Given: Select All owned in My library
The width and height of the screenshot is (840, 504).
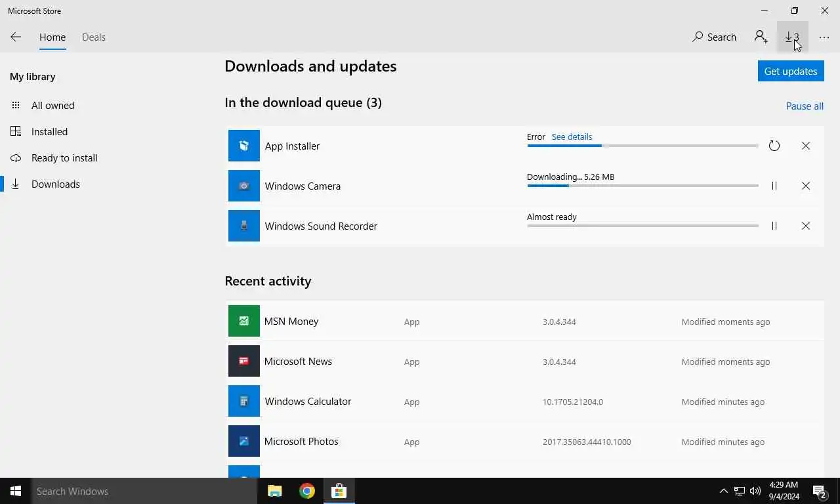Looking at the screenshot, I should [52, 106].
